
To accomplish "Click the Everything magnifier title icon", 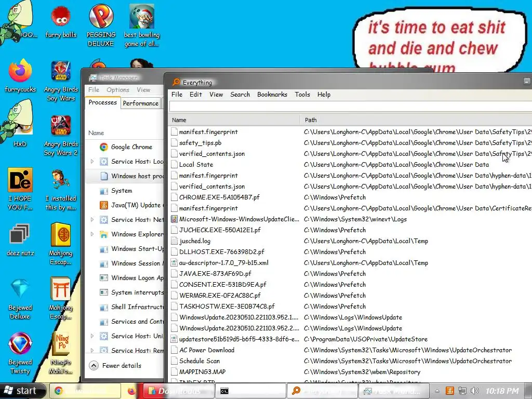I will point(176,82).
